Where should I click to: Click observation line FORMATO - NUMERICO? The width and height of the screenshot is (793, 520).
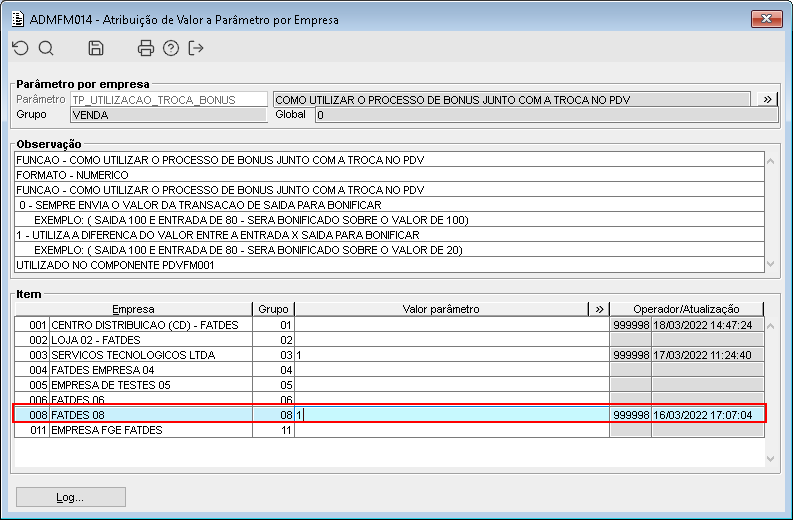[389, 175]
